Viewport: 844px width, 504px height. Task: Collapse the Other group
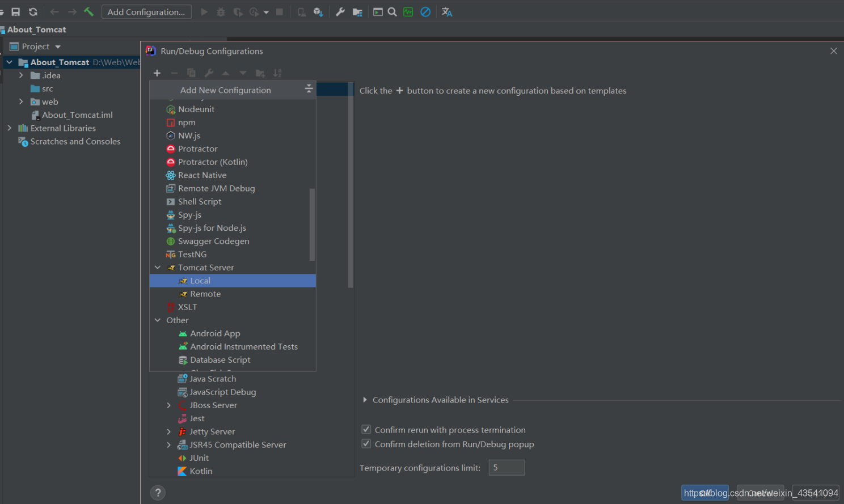[158, 320]
